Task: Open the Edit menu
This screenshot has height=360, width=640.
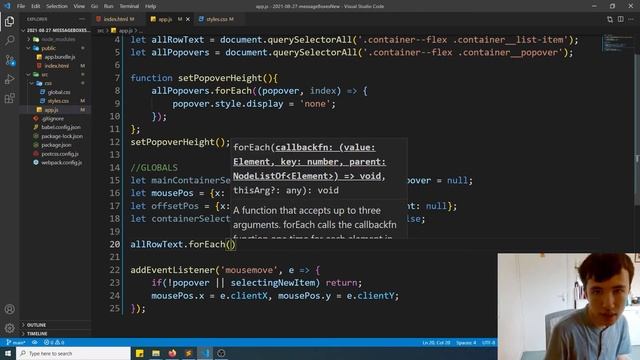Action: pyautogui.click(x=36, y=6)
